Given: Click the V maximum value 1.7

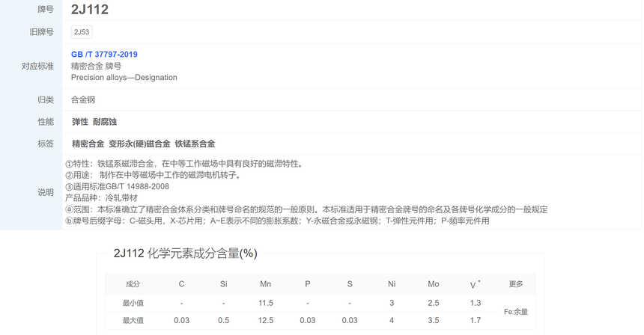Looking at the screenshot, I should (476, 320).
